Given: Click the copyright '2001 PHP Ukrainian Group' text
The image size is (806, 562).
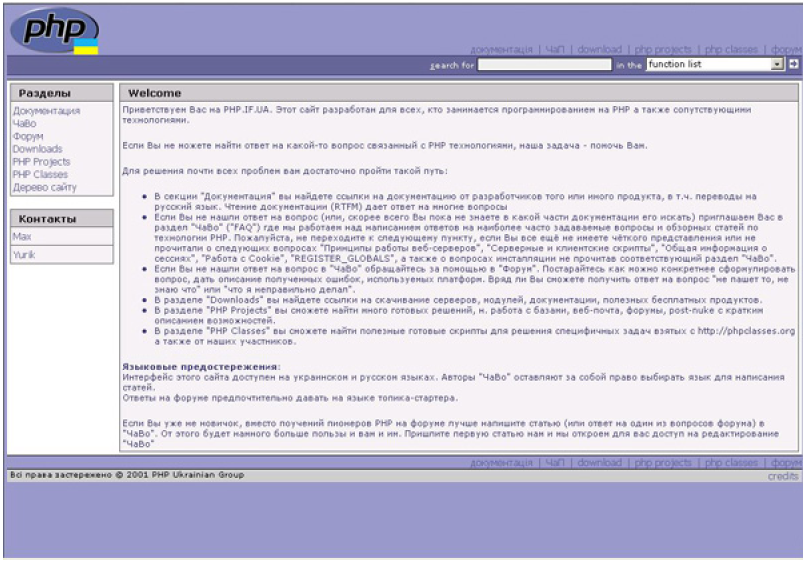Looking at the screenshot, I should (185, 475).
